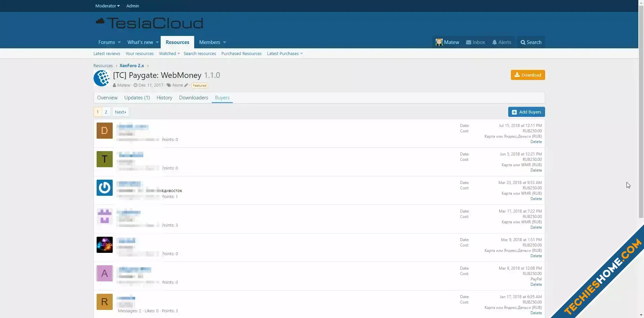Go to the Members tab
This screenshot has width=644, height=318.
point(210,42)
